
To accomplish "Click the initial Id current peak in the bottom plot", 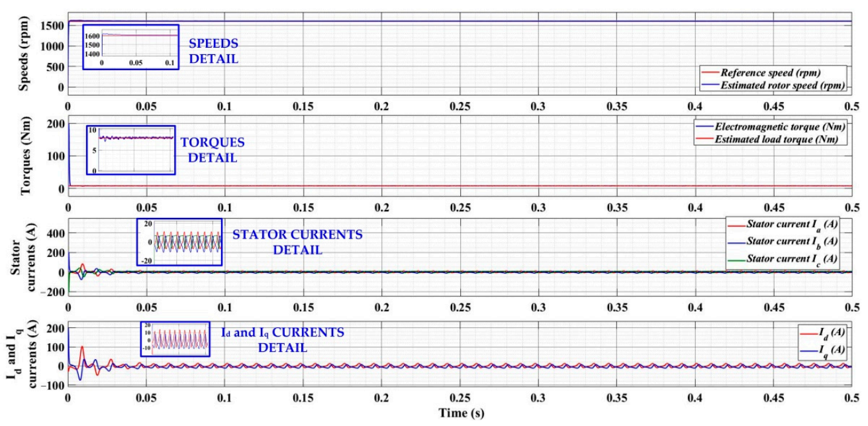I will pos(81,348).
